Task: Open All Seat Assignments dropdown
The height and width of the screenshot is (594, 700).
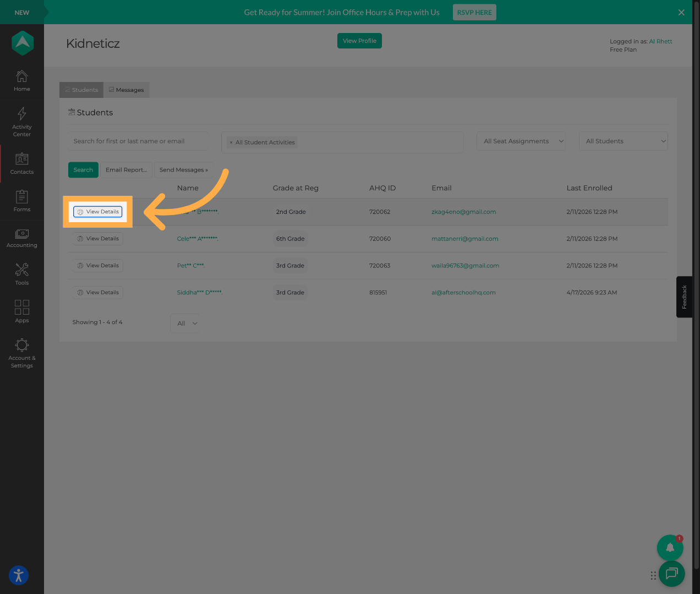Action: [521, 141]
